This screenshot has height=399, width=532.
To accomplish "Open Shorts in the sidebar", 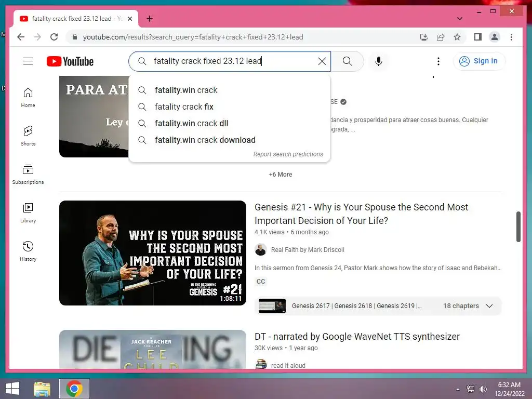I will (x=28, y=136).
